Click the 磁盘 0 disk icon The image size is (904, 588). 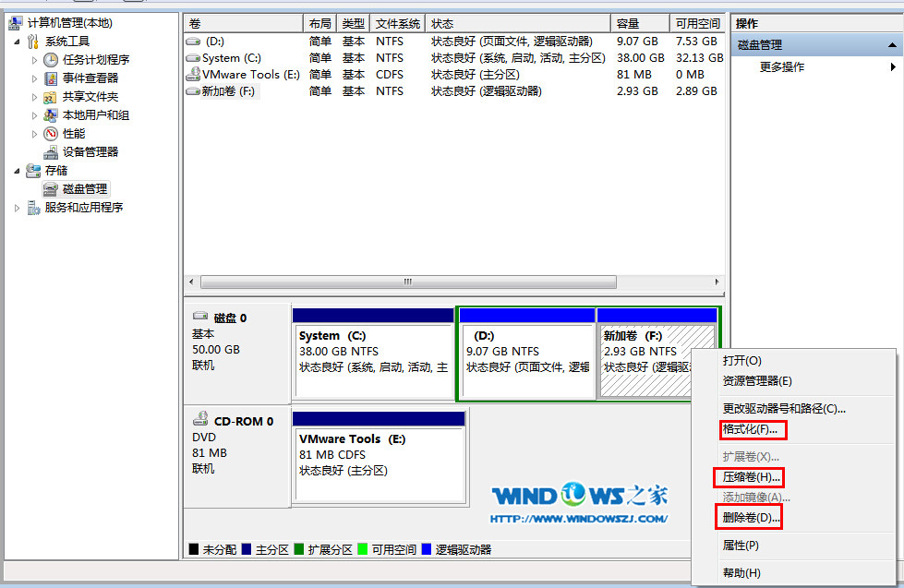pos(200,316)
